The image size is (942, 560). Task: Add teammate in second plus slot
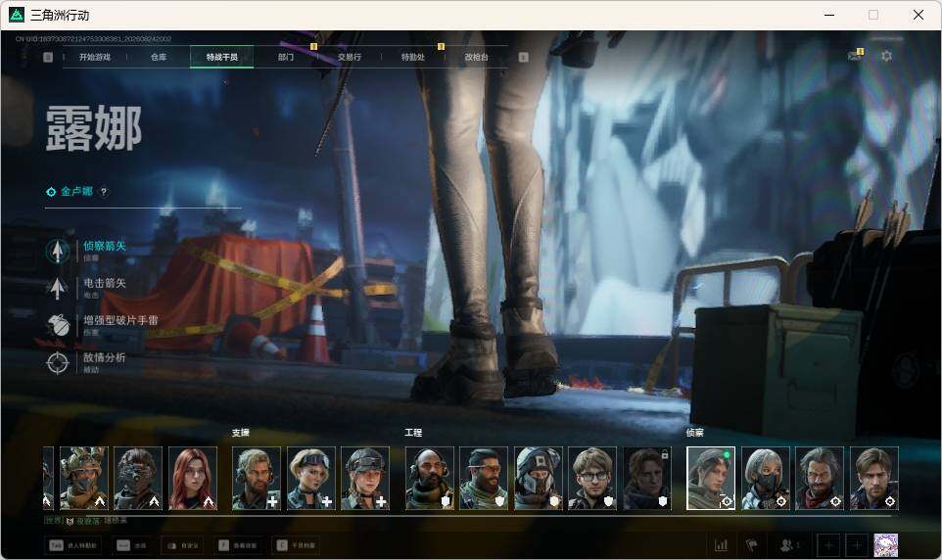(857, 545)
